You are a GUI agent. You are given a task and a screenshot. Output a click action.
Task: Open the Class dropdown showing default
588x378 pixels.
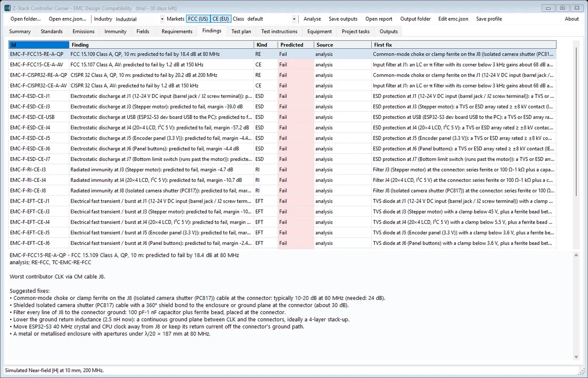[271, 19]
